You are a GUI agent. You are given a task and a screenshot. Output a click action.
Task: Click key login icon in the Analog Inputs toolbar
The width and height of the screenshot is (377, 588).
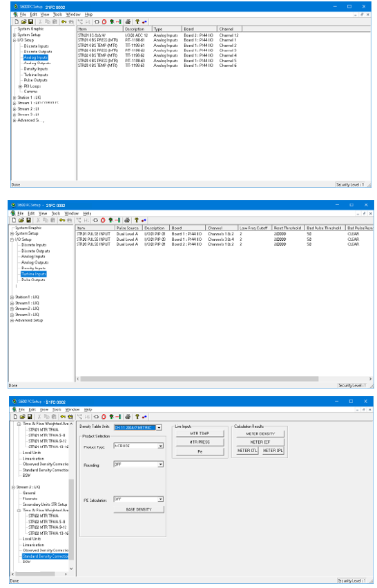64,22
